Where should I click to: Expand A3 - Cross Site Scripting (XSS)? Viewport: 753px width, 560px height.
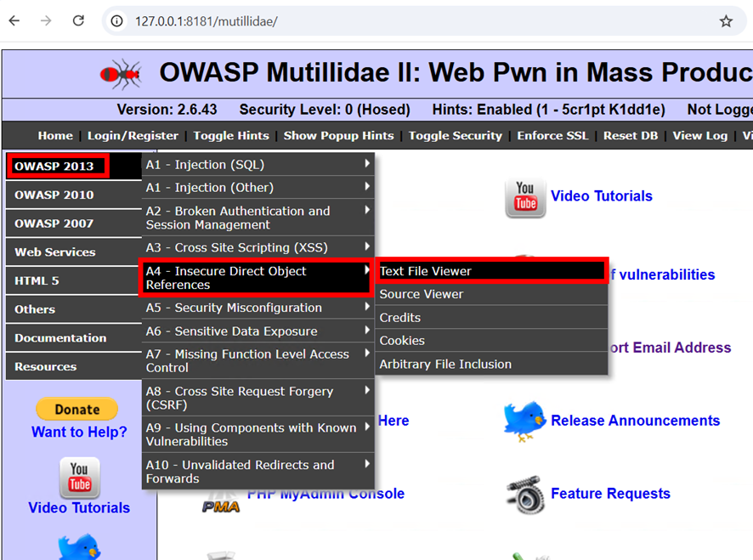click(x=258, y=247)
